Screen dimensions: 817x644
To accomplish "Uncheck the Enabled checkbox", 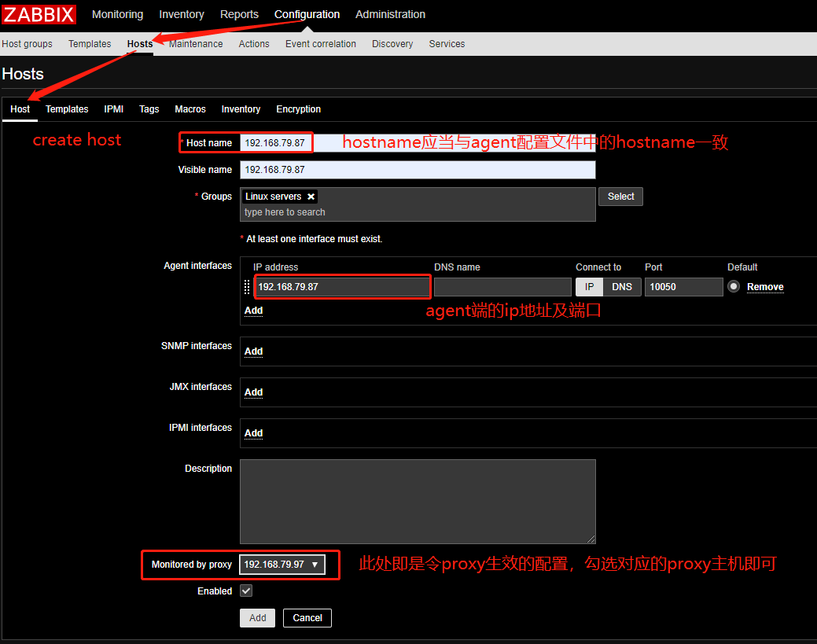I will click(x=245, y=591).
